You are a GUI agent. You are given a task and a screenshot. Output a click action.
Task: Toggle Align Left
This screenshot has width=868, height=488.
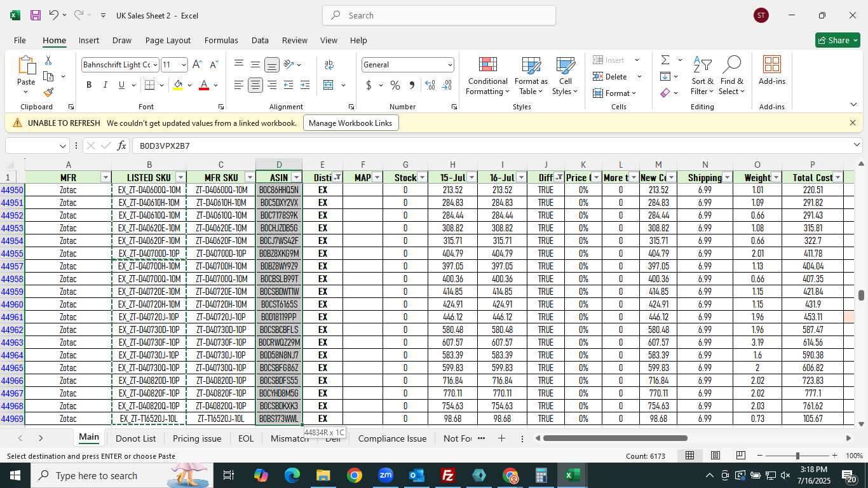239,85
